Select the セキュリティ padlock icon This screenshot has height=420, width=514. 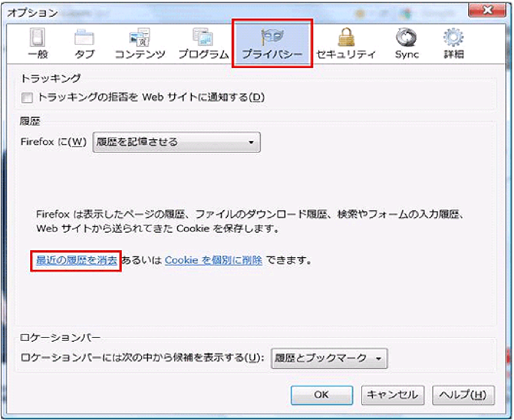[x=346, y=37]
